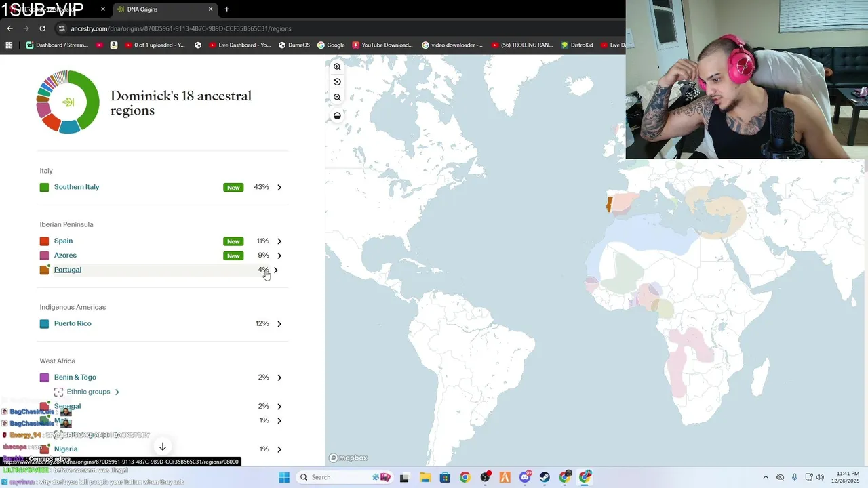Open Google bookmark
The image size is (868, 488).
331,45
